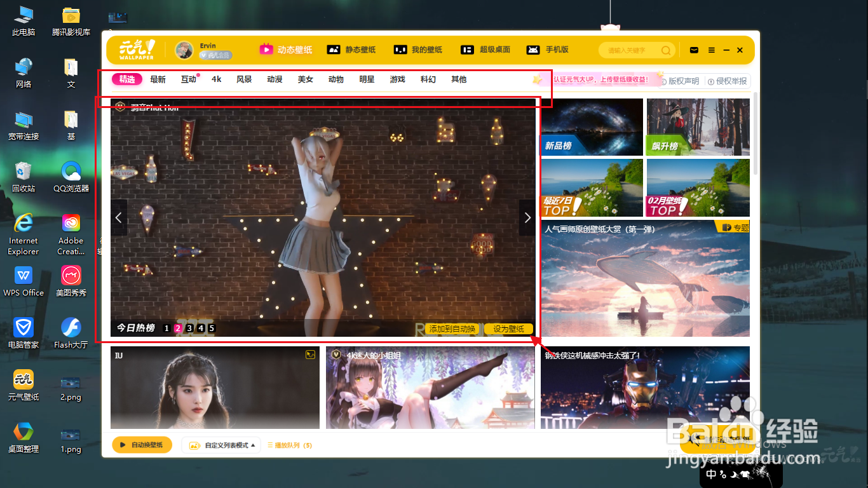Open 4k迷人的小姐姐 wallpaper card
Image resolution: width=868 pixels, height=488 pixels.
pos(430,388)
